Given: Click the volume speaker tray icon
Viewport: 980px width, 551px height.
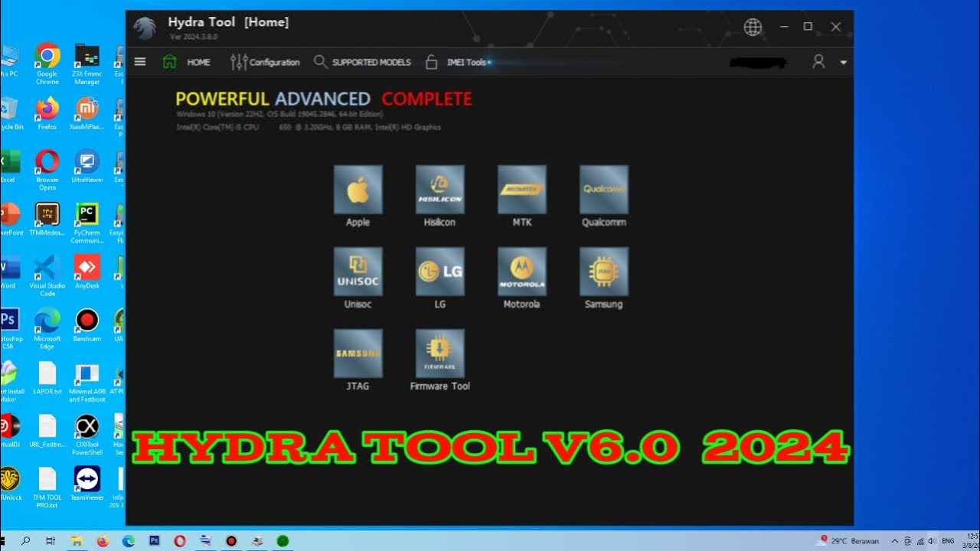Looking at the screenshot, I should pos(933,541).
